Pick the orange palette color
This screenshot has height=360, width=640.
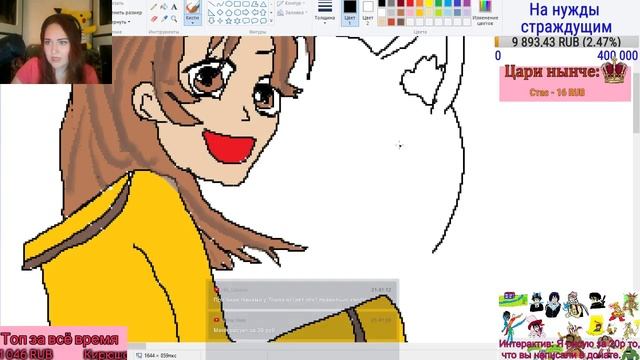(x=420, y=2)
